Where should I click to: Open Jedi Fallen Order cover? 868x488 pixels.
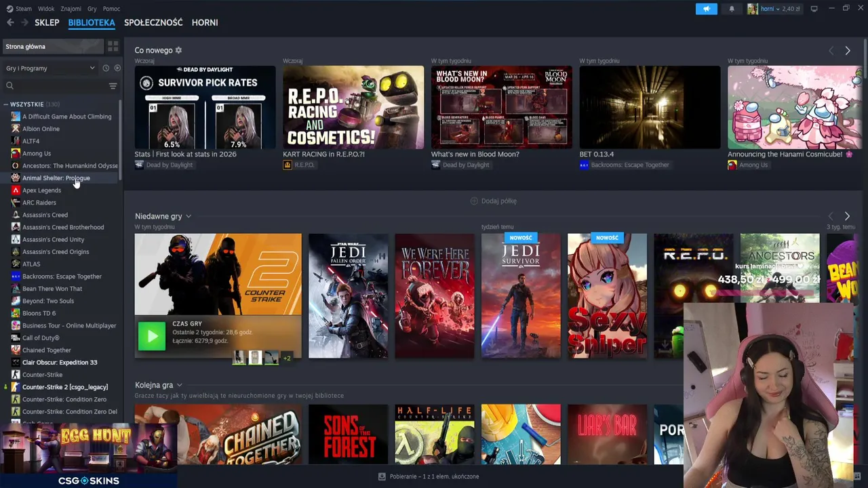point(348,296)
